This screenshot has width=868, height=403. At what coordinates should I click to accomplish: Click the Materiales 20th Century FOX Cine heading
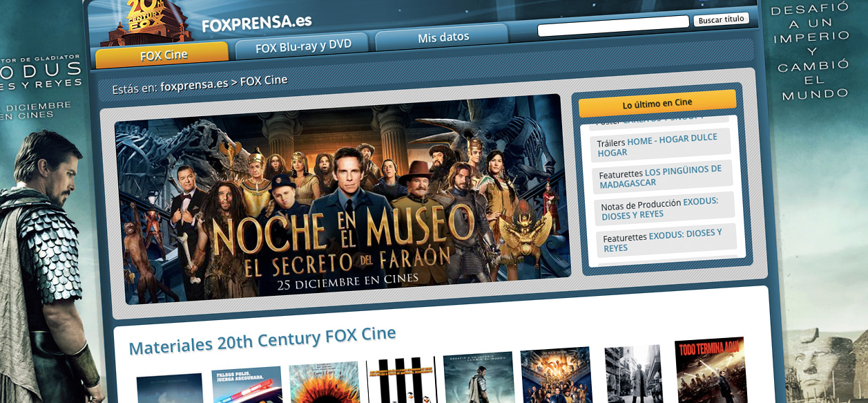pyautogui.click(x=262, y=340)
